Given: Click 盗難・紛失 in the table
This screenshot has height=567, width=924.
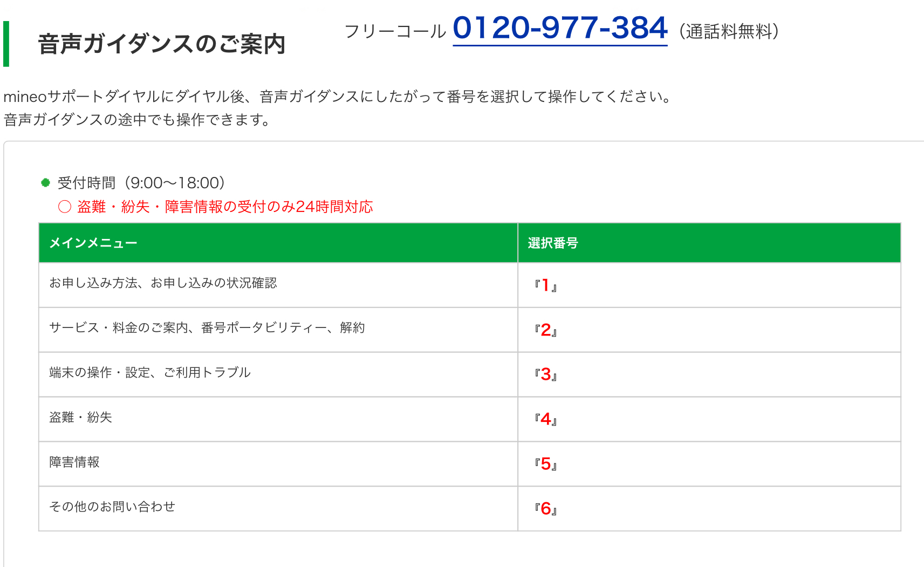Looking at the screenshot, I should click(81, 418).
